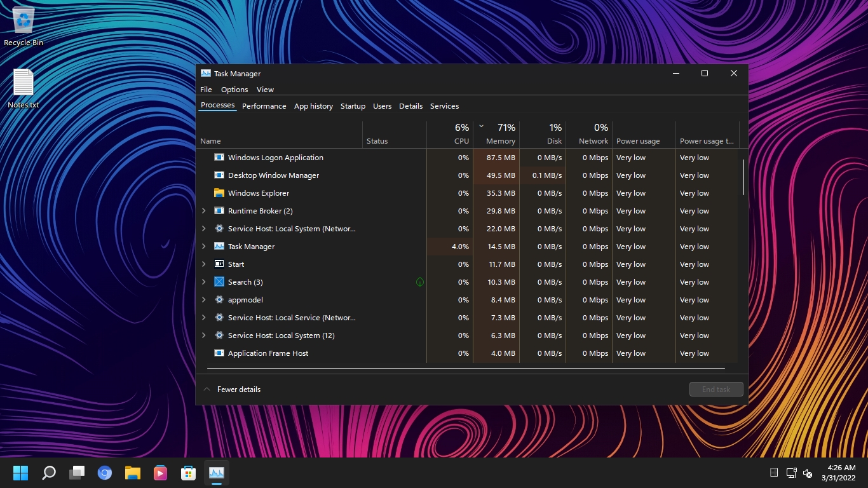Open Task Manager icon in the taskbar

(217, 473)
